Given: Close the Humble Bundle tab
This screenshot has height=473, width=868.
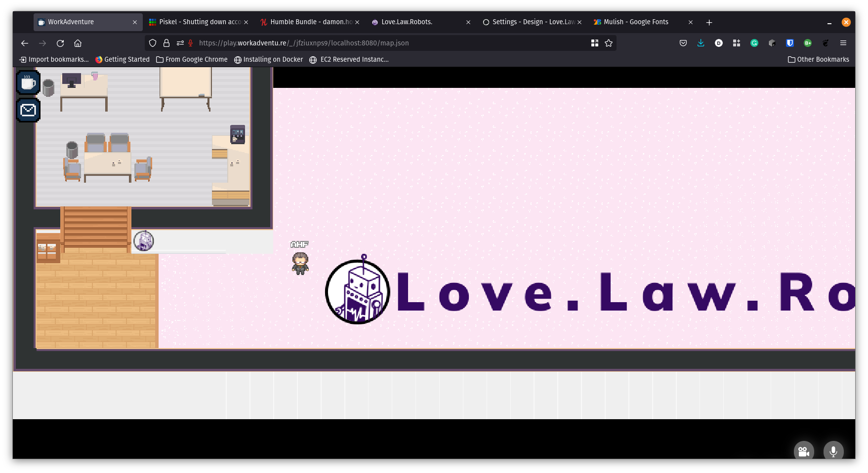Looking at the screenshot, I should pyautogui.click(x=357, y=22).
